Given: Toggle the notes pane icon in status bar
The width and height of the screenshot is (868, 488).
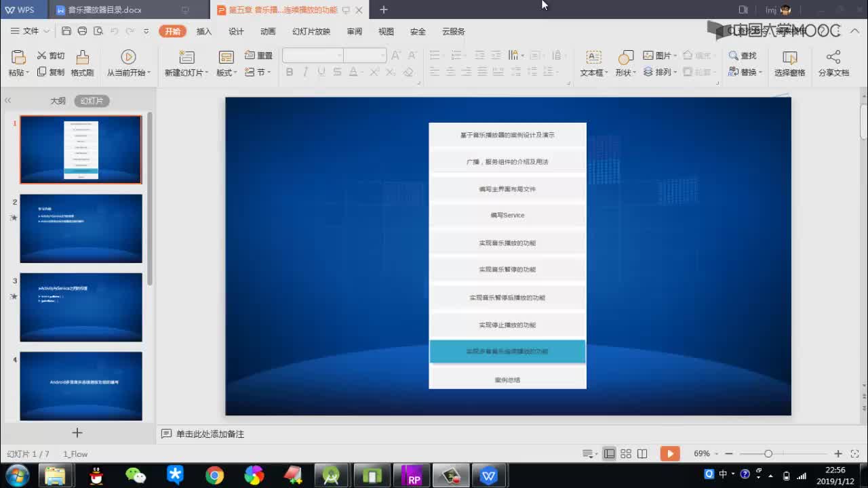Looking at the screenshot, I should coord(588,453).
